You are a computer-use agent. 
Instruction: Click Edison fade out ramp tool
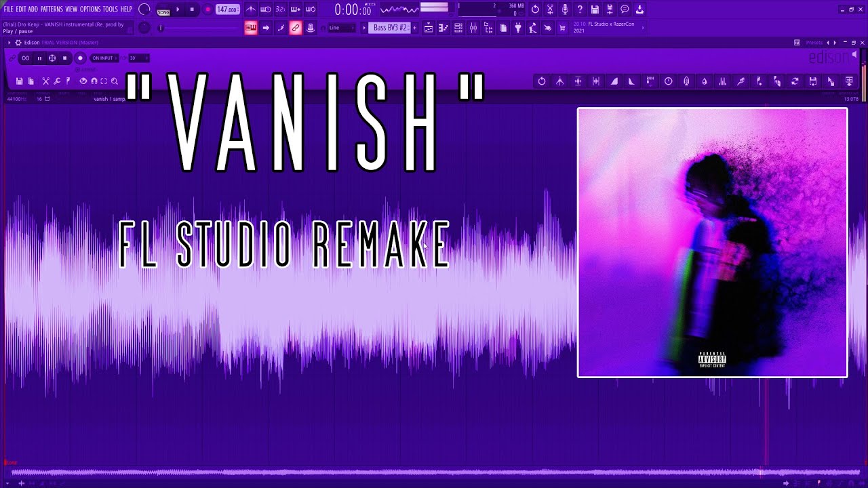pos(632,81)
